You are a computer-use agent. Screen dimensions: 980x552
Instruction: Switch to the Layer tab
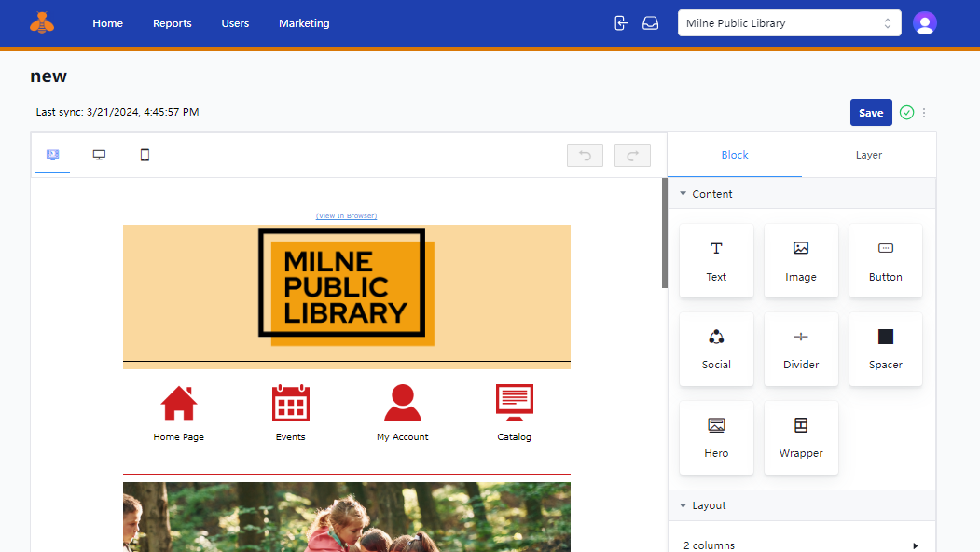[x=869, y=155]
